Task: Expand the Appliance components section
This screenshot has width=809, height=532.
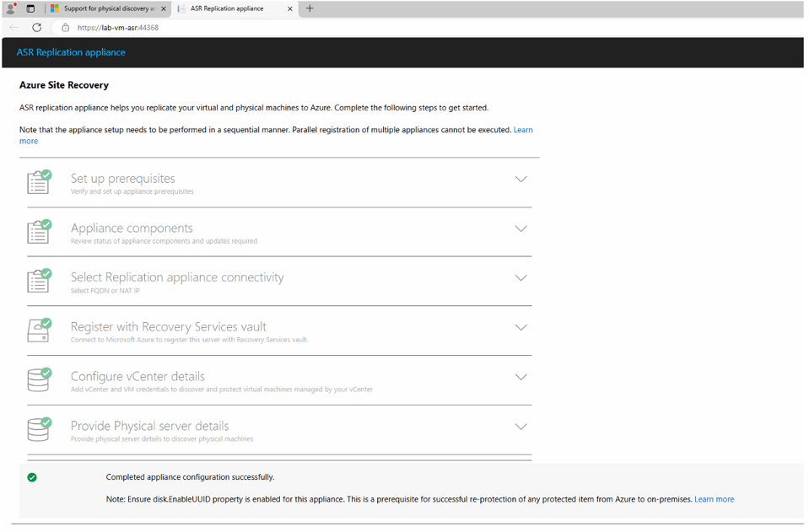Action: point(521,228)
